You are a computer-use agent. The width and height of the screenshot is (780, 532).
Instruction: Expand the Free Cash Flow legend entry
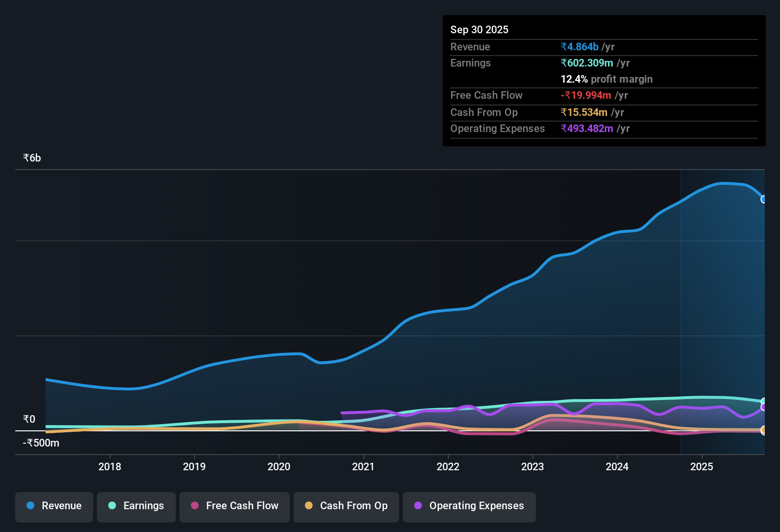[x=234, y=506]
